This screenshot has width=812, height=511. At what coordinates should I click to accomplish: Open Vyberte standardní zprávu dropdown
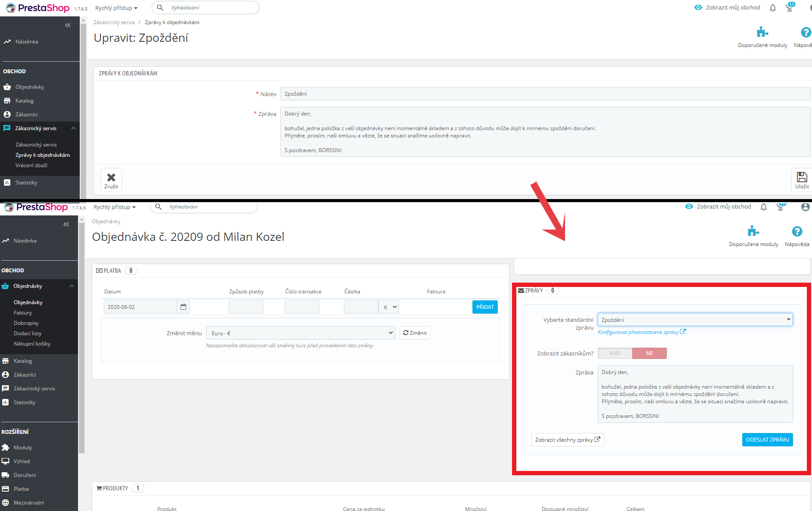pyautogui.click(x=695, y=320)
